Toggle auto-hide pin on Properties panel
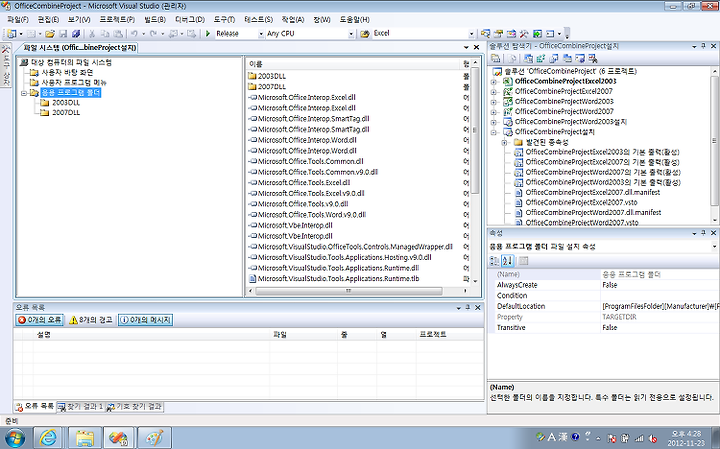The width and height of the screenshot is (720, 449). point(703,233)
